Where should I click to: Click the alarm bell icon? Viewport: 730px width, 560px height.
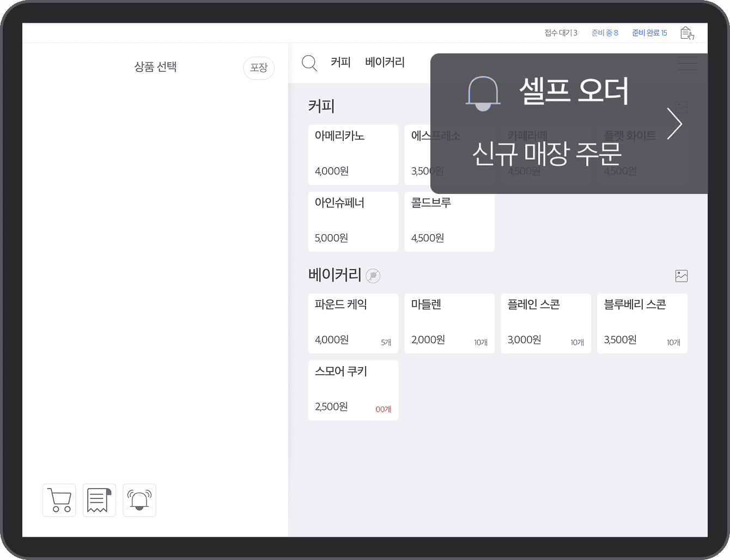click(x=139, y=500)
